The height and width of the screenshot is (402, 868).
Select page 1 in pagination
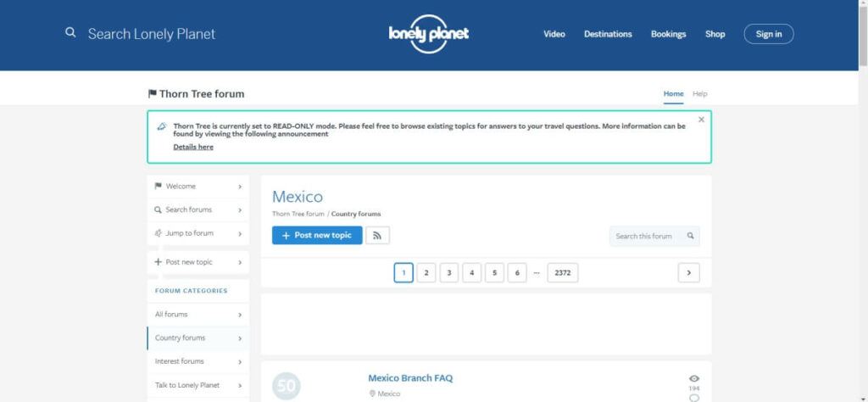click(403, 272)
